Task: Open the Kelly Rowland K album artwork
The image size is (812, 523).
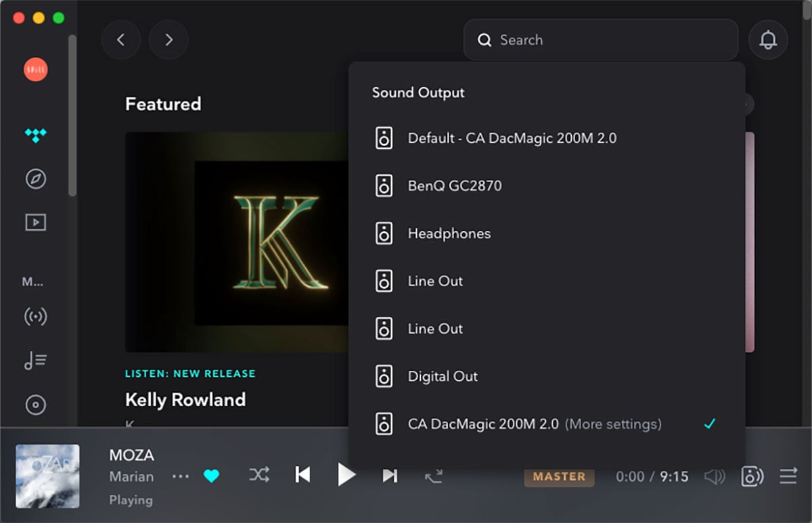Action: 237,242
